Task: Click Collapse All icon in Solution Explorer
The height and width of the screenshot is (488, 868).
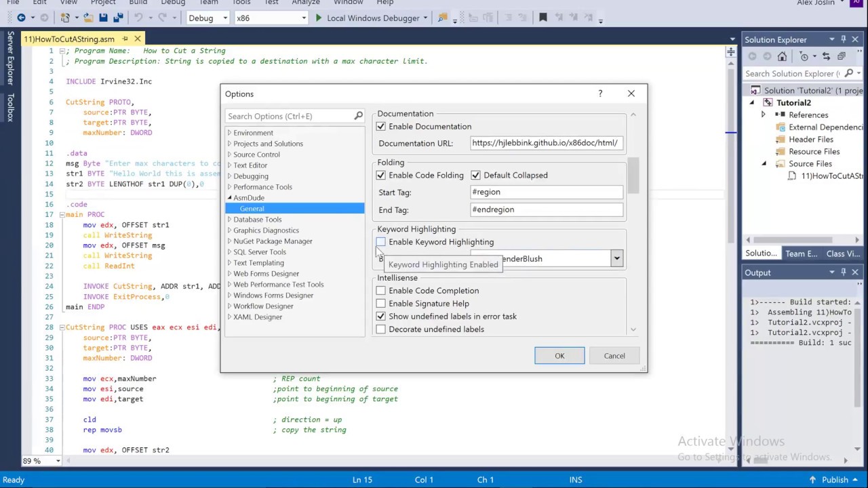Action: pyautogui.click(x=842, y=56)
